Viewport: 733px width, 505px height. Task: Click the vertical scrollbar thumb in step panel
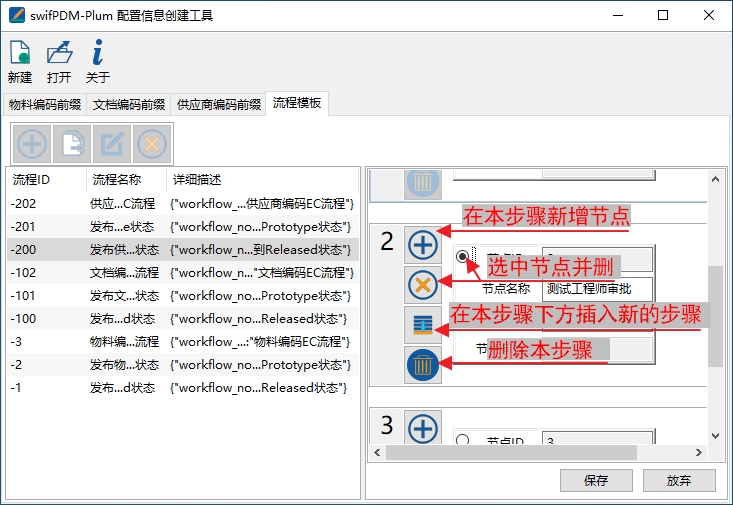pos(714,315)
